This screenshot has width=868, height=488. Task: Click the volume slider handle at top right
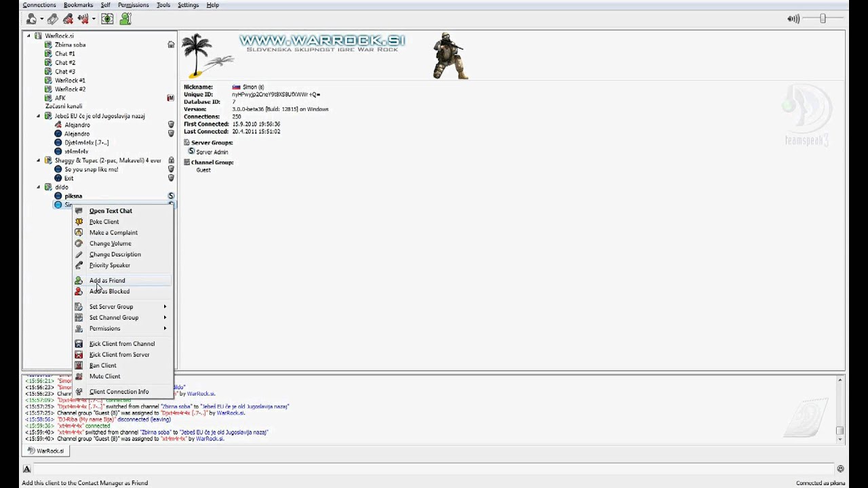[823, 19]
